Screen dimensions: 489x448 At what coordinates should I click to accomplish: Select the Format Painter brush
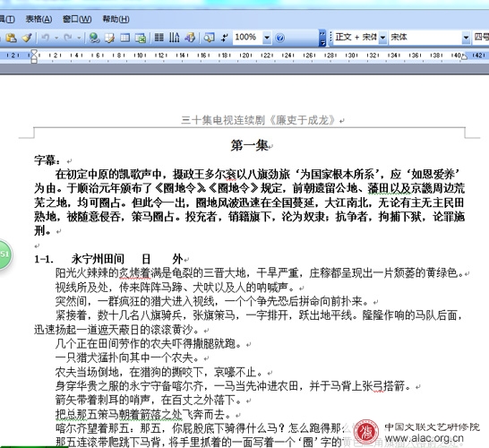click(27, 38)
